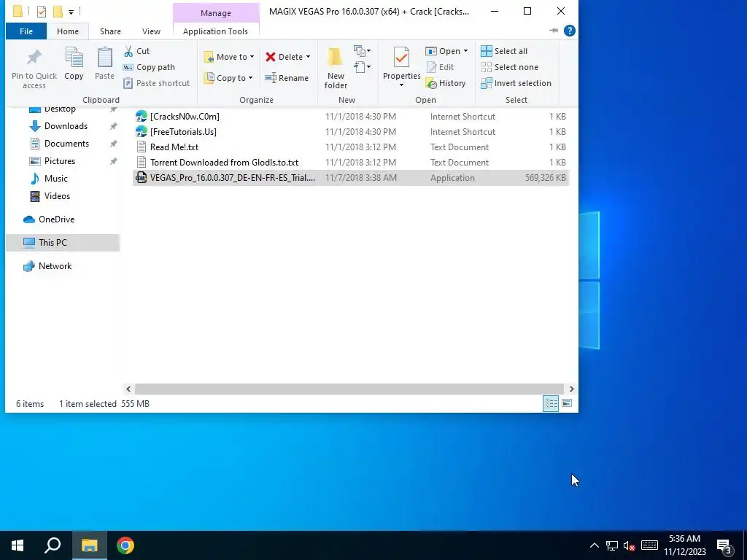The width and height of the screenshot is (747, 560).
Task: Click Copy path in the Clipboard group
Action: coord(149,67)
